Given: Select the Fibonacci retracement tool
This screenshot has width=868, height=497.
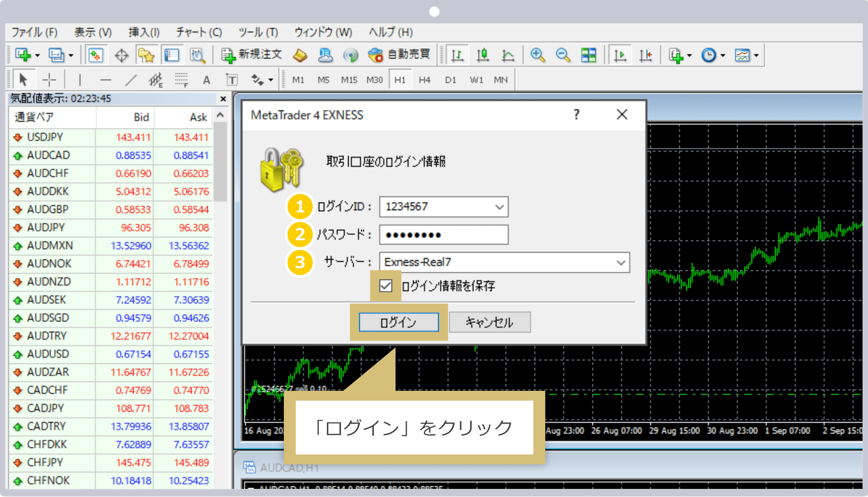Looking at the screenshot, I should coord(181,80).
